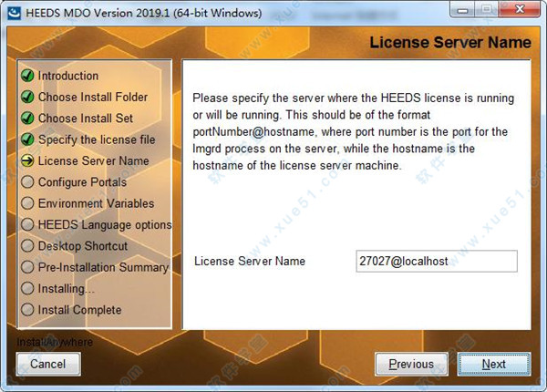Click the Previous button
The width and height of the screenshot is (547, 392).
(x=411, y=364)
